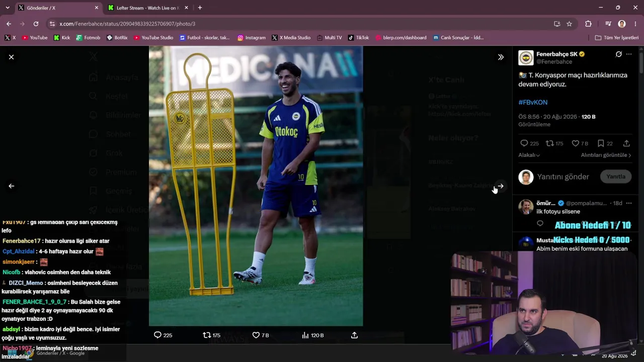
Task: Share icon below the photo
Action: click(354, 335)
